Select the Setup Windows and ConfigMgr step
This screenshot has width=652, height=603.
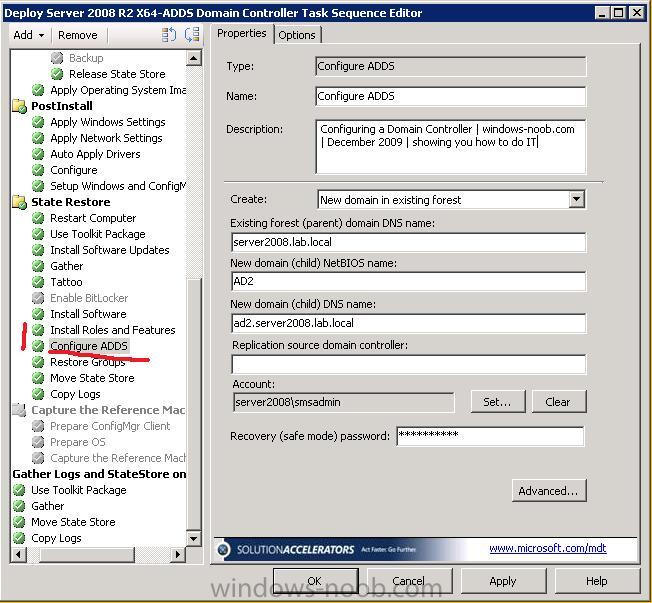coord(118,186)
